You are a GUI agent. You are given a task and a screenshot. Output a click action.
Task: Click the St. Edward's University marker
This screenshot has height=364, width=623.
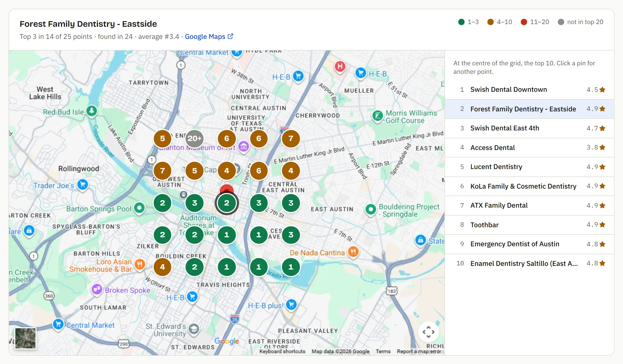[x=194, y=329]
